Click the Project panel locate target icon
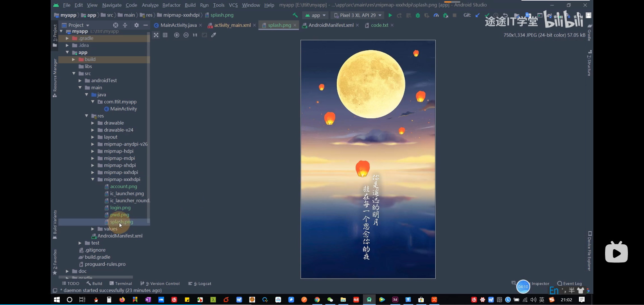Viewport: 644px width, 305px height. pyautogui.click(x=115, y=25)
